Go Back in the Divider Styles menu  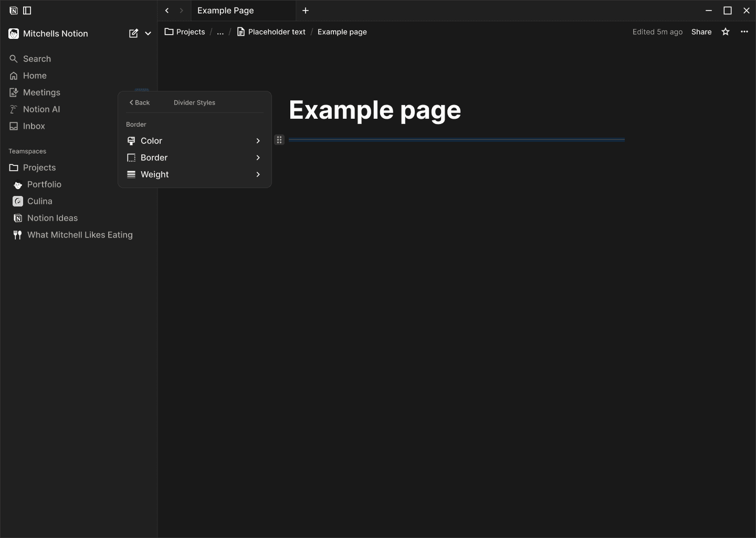pos(139,102)
